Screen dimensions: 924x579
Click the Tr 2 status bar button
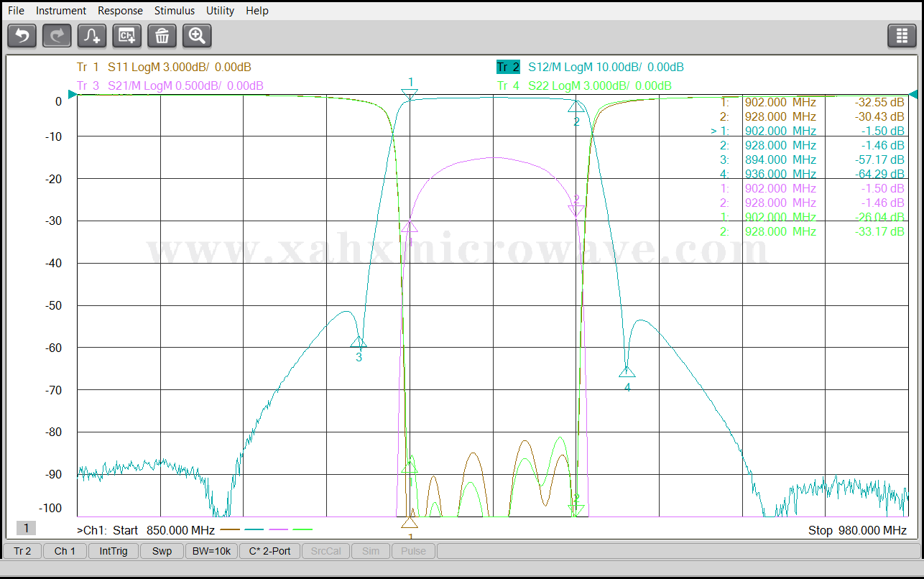pos(22,551)
